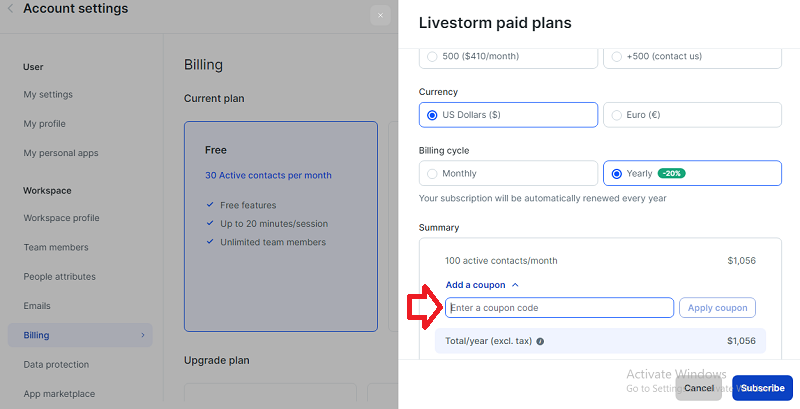
Task: Open People attributes in sidebar
Action: click(59, 276)
